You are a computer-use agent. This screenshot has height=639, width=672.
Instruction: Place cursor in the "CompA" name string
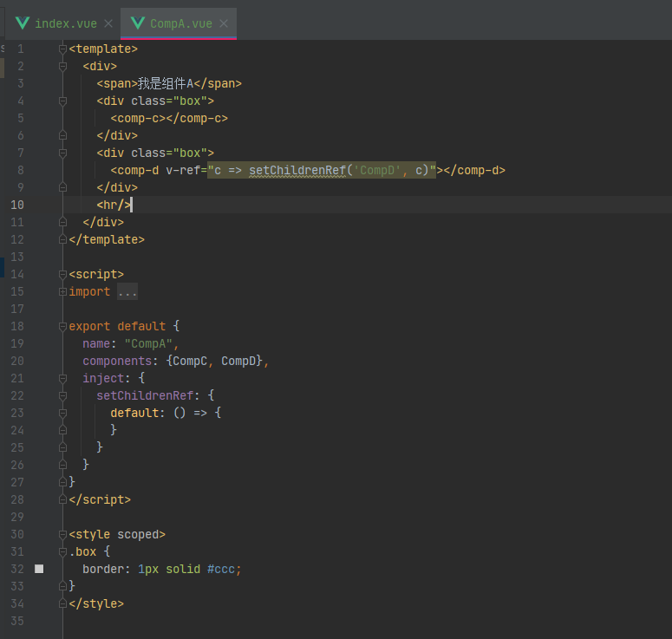pos(148,343)
